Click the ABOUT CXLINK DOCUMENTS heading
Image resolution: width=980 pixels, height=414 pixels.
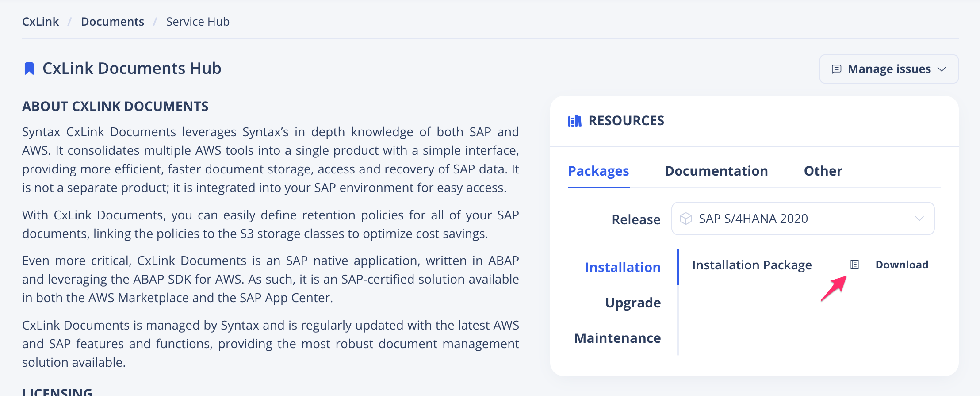pyautogui.click(x=115, y=106)
